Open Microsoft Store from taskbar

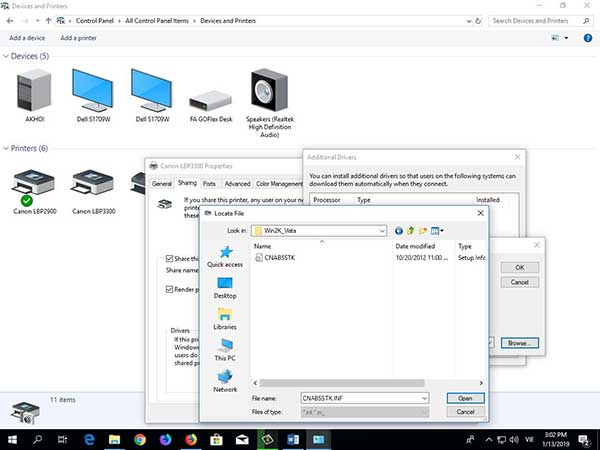(216, 440)
